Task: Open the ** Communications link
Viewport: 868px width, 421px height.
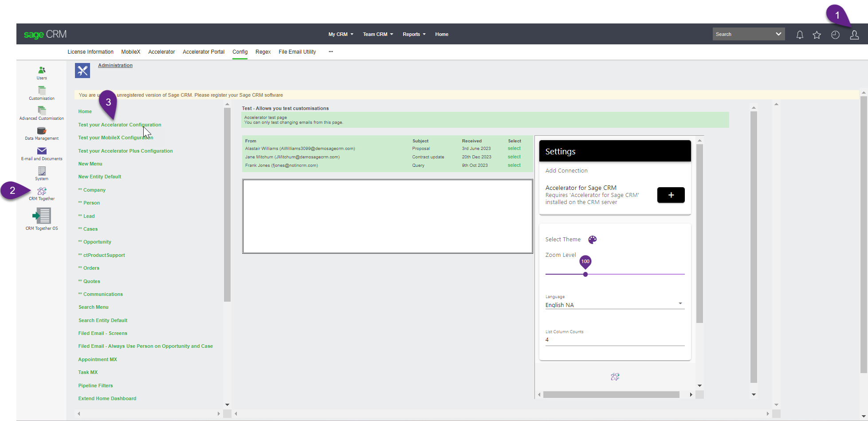Action: tap(100, 294)
